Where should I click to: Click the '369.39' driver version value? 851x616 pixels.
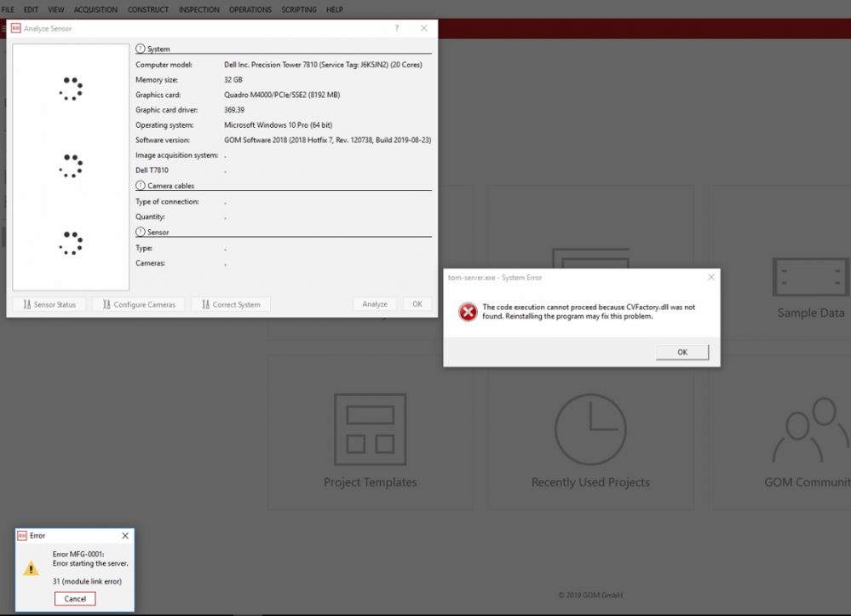pos(234,110)
